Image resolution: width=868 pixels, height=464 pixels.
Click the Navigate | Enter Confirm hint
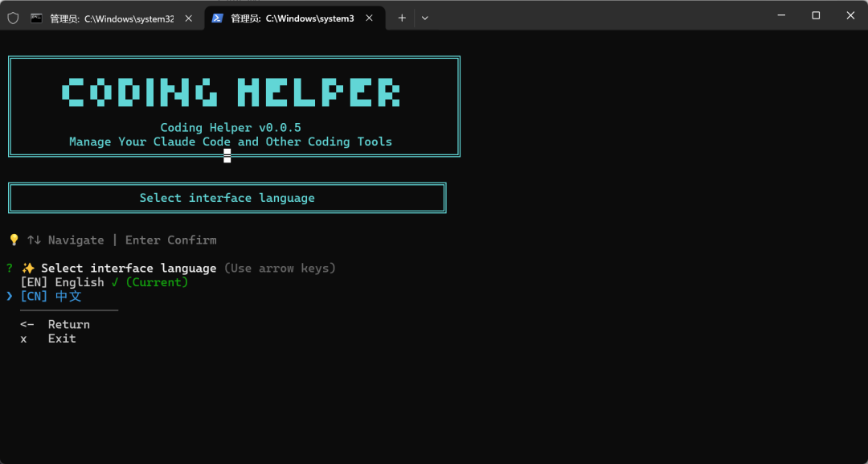pos(122,240)
